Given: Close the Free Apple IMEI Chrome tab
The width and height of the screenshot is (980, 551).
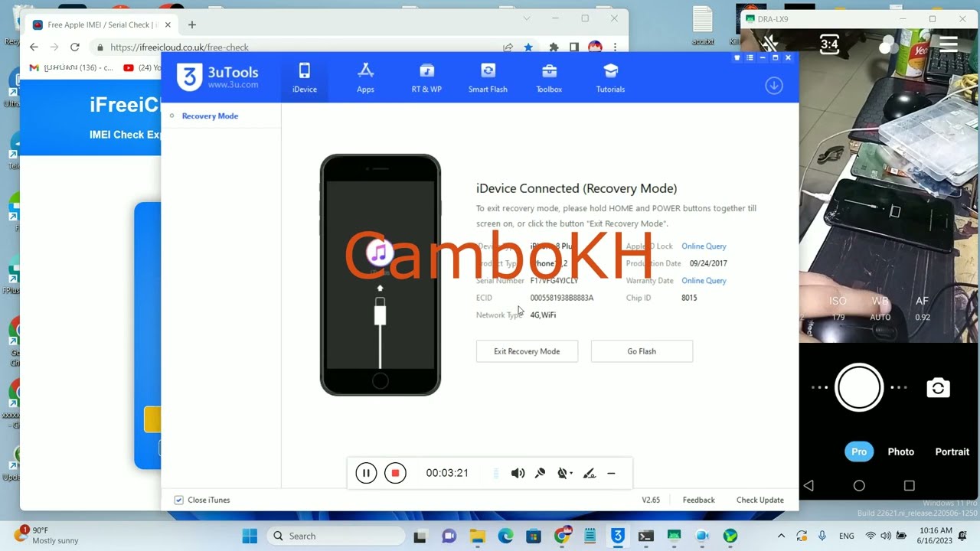Looking at the screenshot, I should 168,24.
